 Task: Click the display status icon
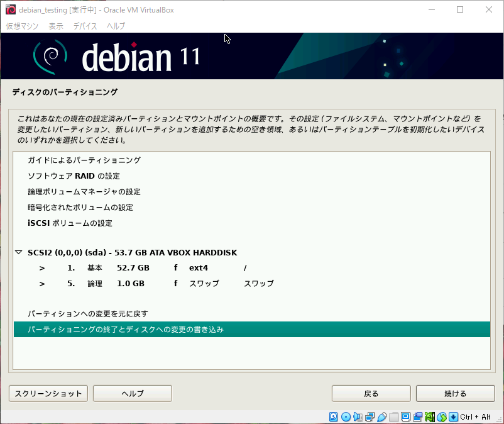click(405, 417)
